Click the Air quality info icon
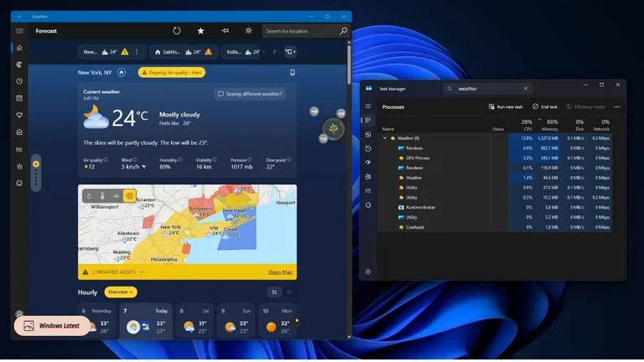This screenshot has width=644, height=362. tap(106, 160)
